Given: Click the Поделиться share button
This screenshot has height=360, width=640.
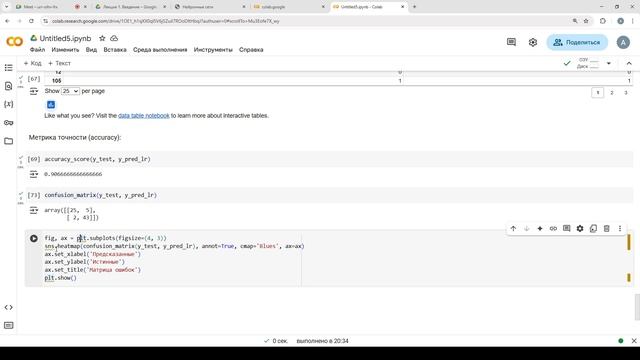Looking at the screenshot, I should tap(577, 42).
